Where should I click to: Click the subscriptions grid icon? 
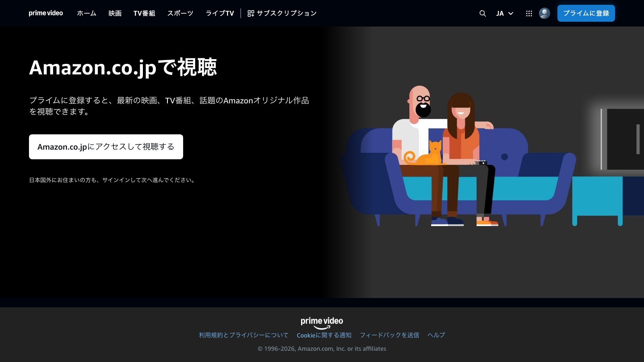tap(251, 13)
